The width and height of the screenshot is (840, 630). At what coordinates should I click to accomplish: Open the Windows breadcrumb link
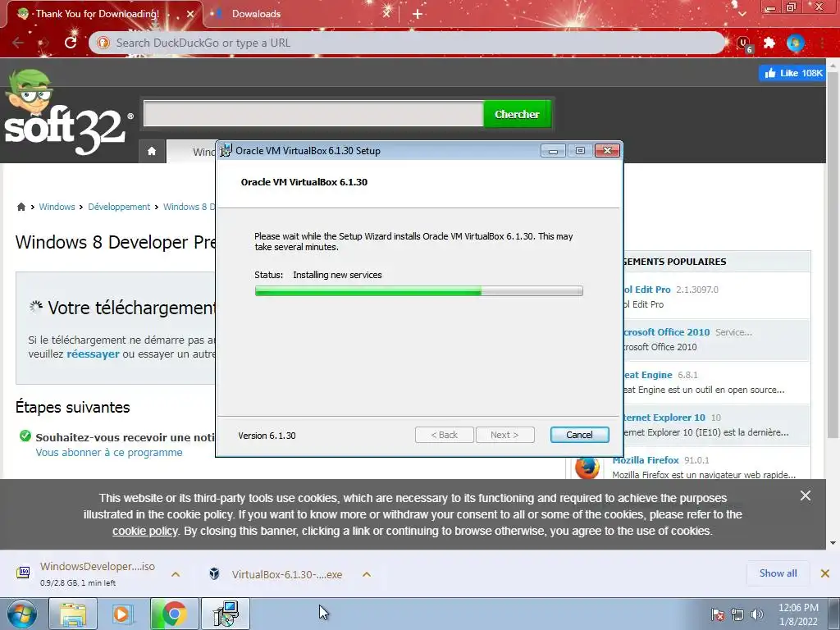[57, 207]
